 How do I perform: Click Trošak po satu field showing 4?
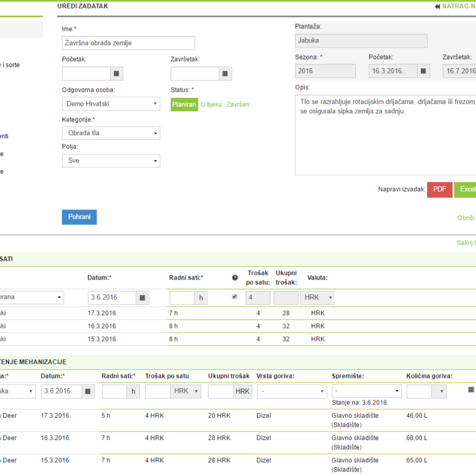click(x=258, y=297)
